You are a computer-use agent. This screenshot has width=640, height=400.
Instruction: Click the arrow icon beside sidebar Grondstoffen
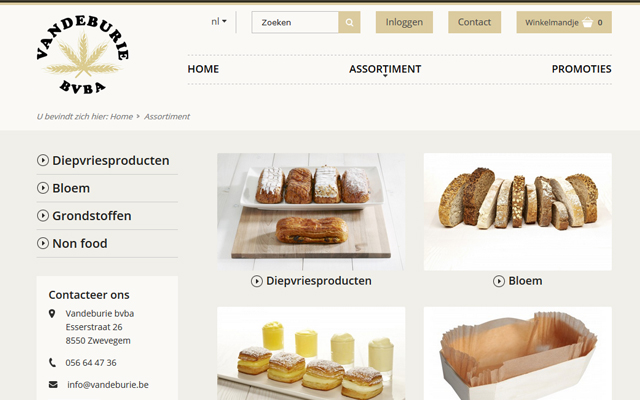[x=43, y=216]
